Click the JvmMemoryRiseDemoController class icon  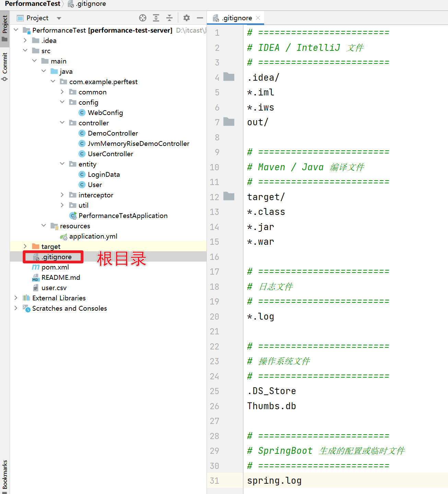(82, 143)
